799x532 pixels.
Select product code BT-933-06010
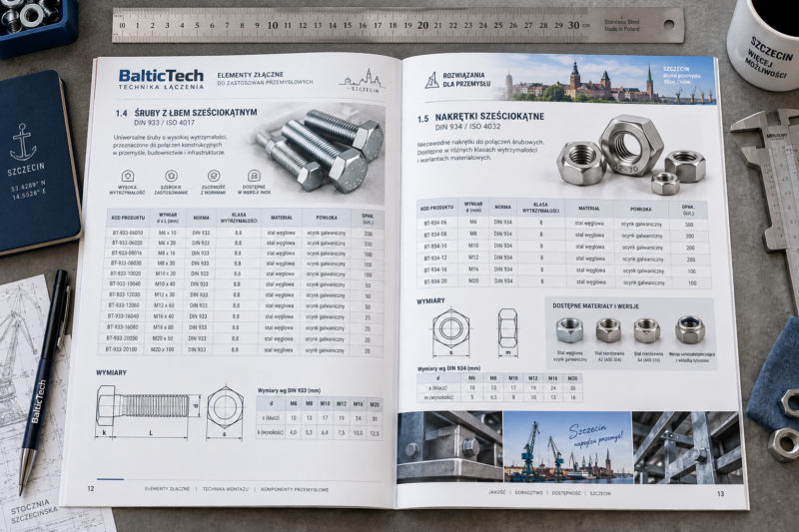[x=128, y=233]
